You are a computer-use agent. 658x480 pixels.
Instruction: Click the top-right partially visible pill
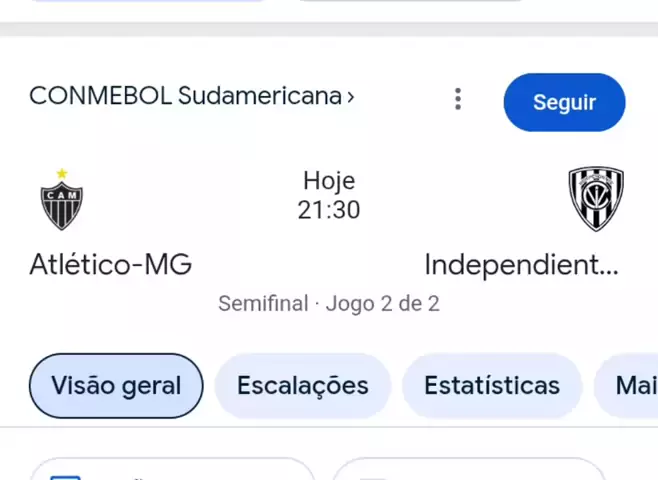[x=410, y=3]
